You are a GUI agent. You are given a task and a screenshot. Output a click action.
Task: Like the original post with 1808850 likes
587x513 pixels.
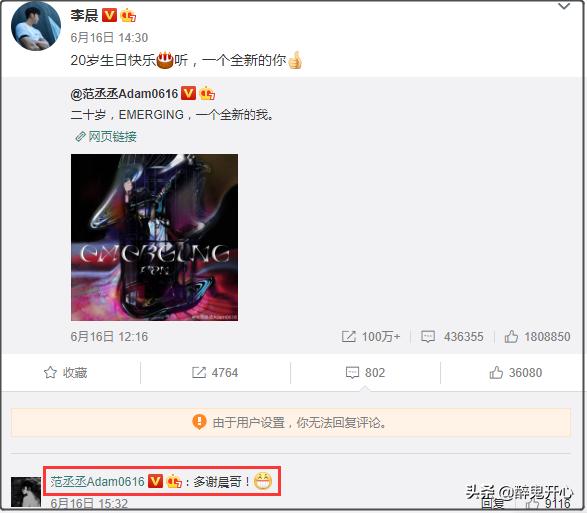point(537,336)
